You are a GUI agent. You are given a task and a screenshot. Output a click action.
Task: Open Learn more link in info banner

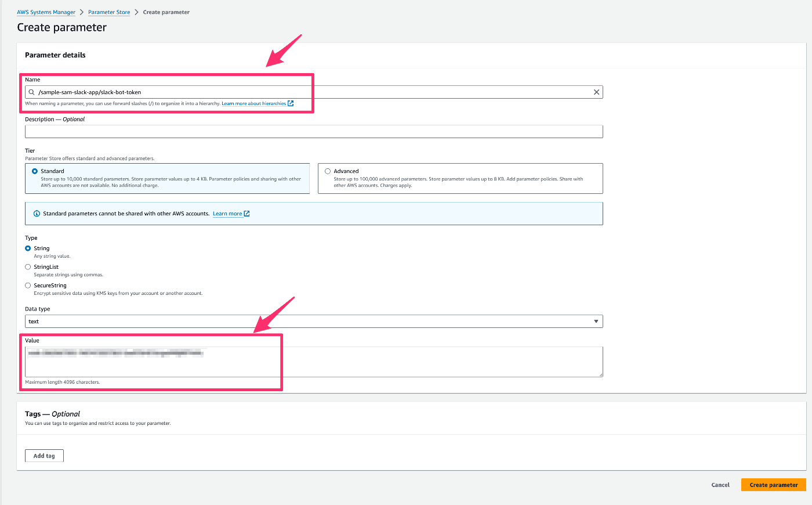[227, 214]
